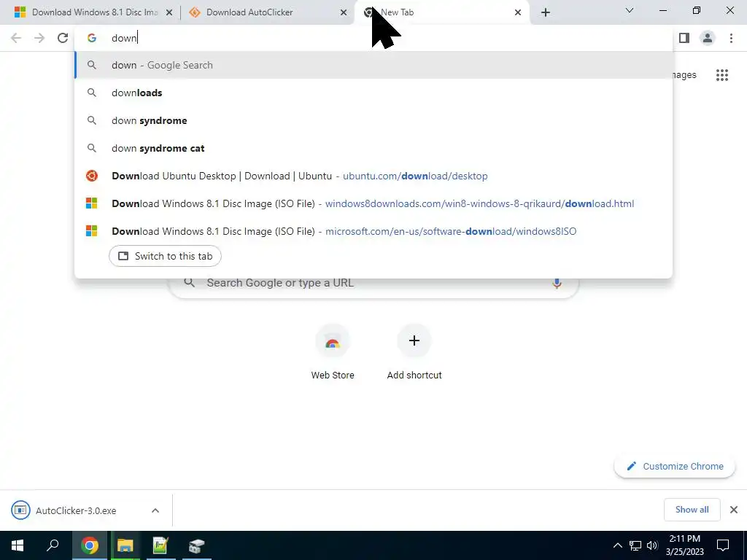Click the AutoClicker-3.0.exe download filename
Viewport: 747px width, 560px height.
click(x=76, y=511)
